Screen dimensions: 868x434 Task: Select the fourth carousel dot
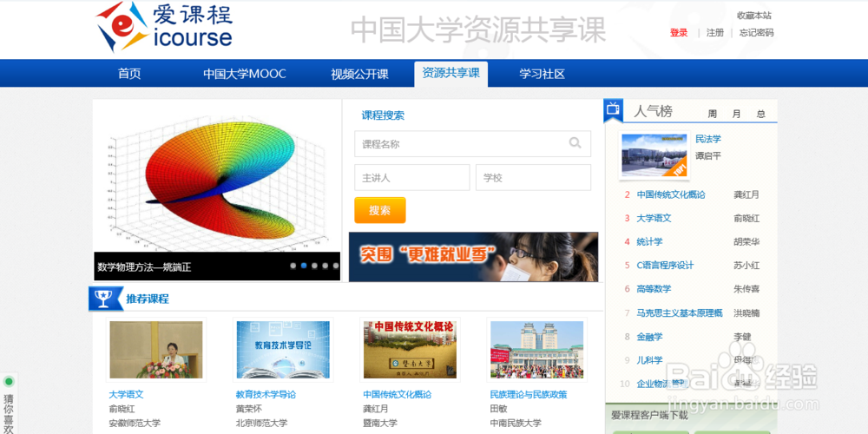point(325,266)
